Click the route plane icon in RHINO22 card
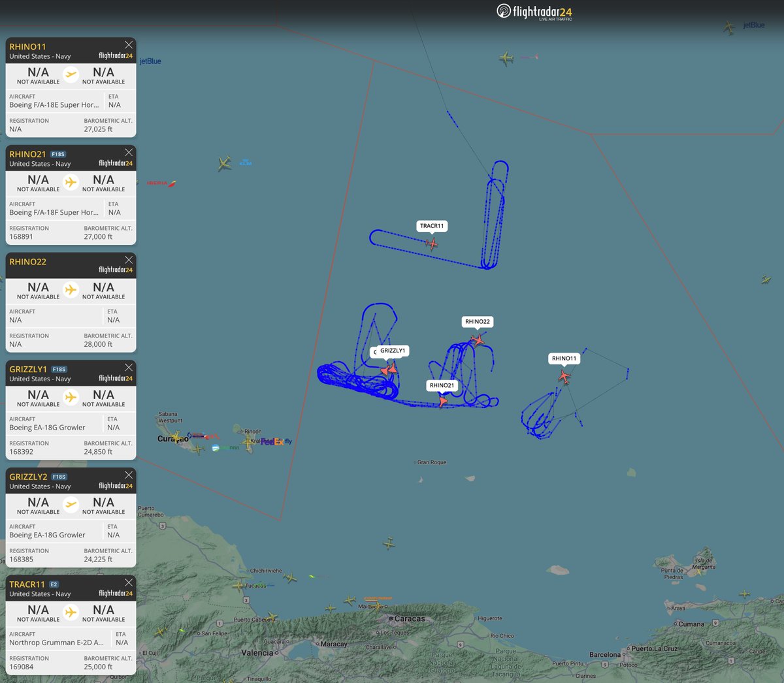Image resolution: width=784 pixels, height=683 pixels. tap(71, 289)
